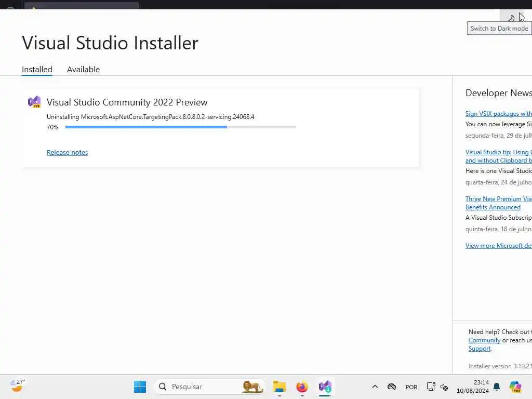Click the Installer version 3.10 text
This screenshot has width=532, height=399.
(500, 366)
